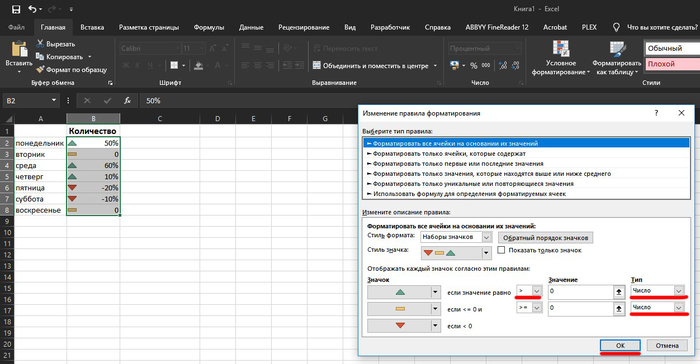The image size is (700, 364).
Task: Click Increase decimal icon
Action: 503,66
